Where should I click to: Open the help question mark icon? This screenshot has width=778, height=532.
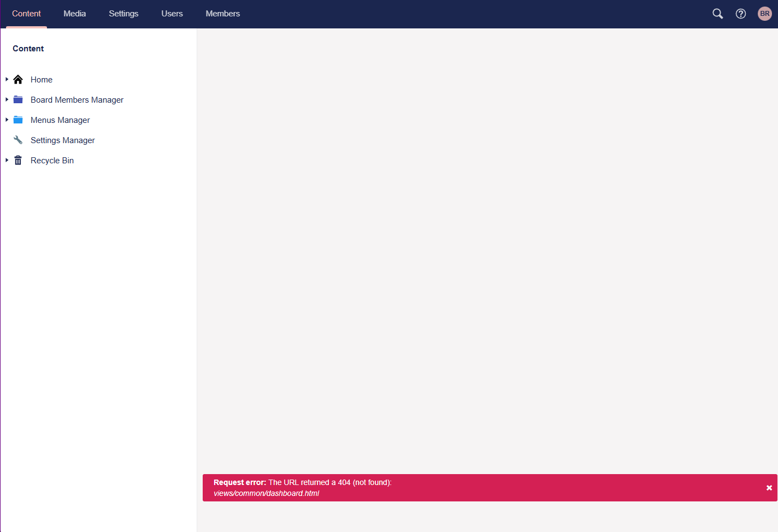tap(740, 14)
